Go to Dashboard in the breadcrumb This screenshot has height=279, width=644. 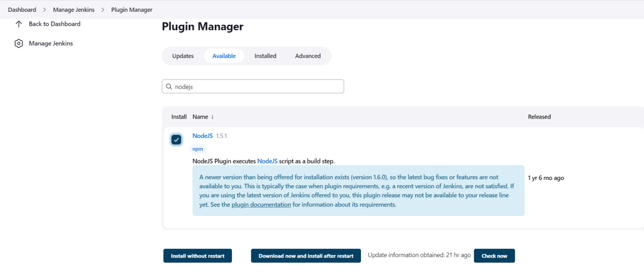point(22,10)
